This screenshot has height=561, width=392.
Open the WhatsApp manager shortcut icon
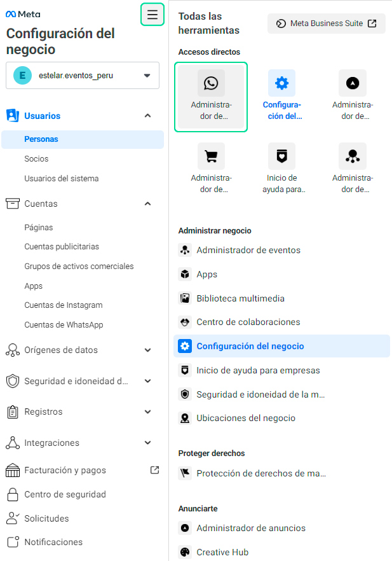(211, 83)
